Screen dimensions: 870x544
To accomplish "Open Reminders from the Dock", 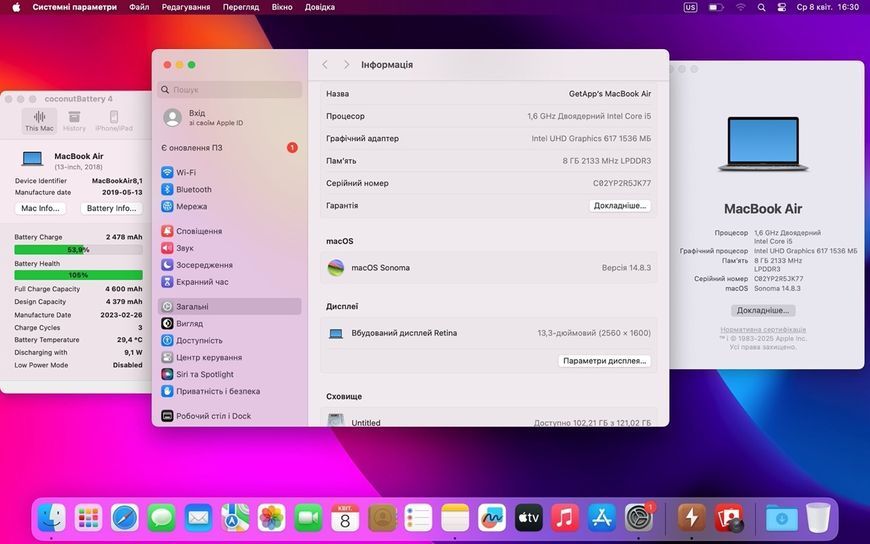I will pos(418,518).
